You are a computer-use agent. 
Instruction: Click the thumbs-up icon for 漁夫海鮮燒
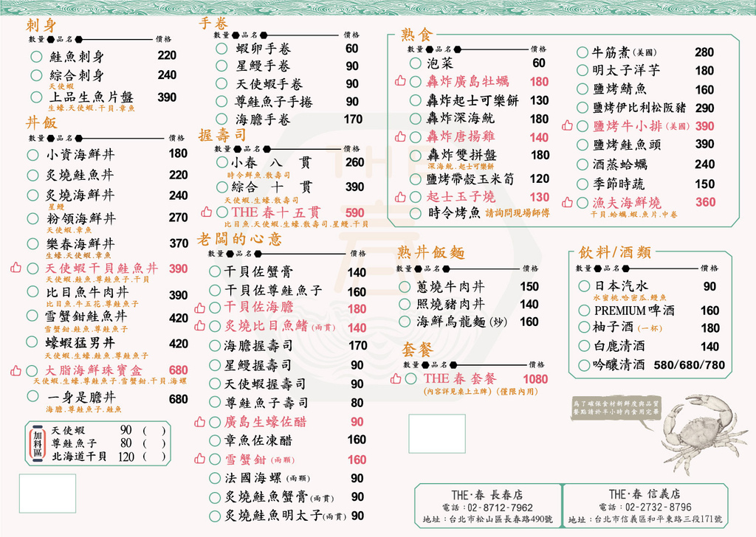point(567,202)
